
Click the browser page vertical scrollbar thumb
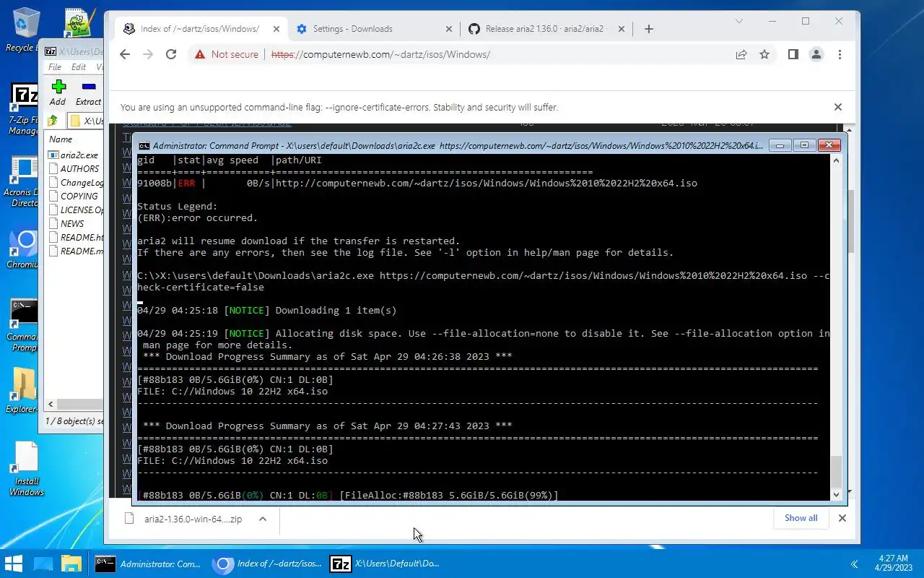850,221
